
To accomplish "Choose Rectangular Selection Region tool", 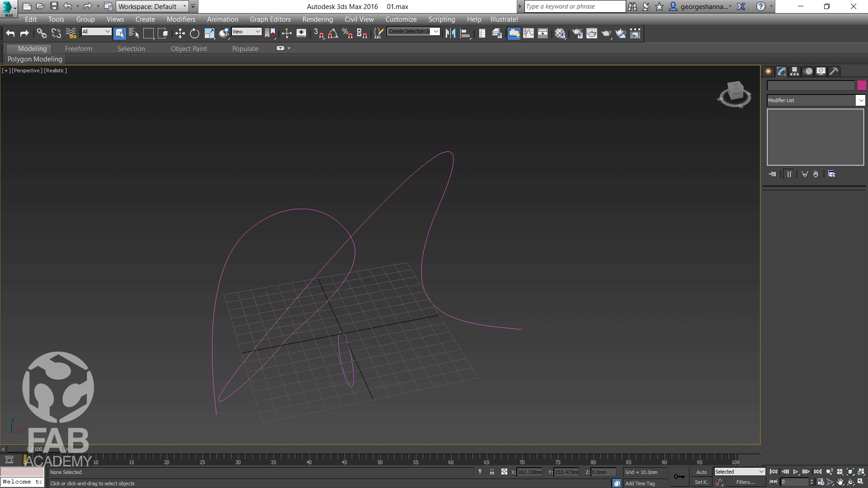I will click(x=148, y=33).
